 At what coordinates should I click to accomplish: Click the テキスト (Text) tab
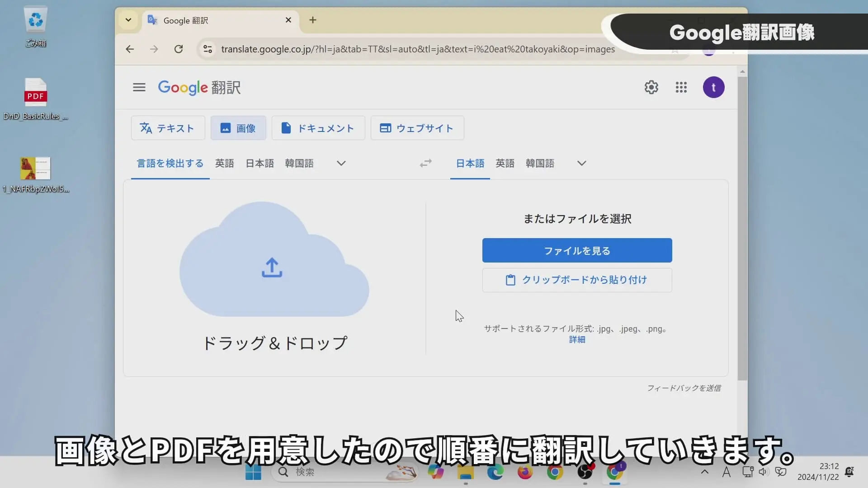[168, 128]
